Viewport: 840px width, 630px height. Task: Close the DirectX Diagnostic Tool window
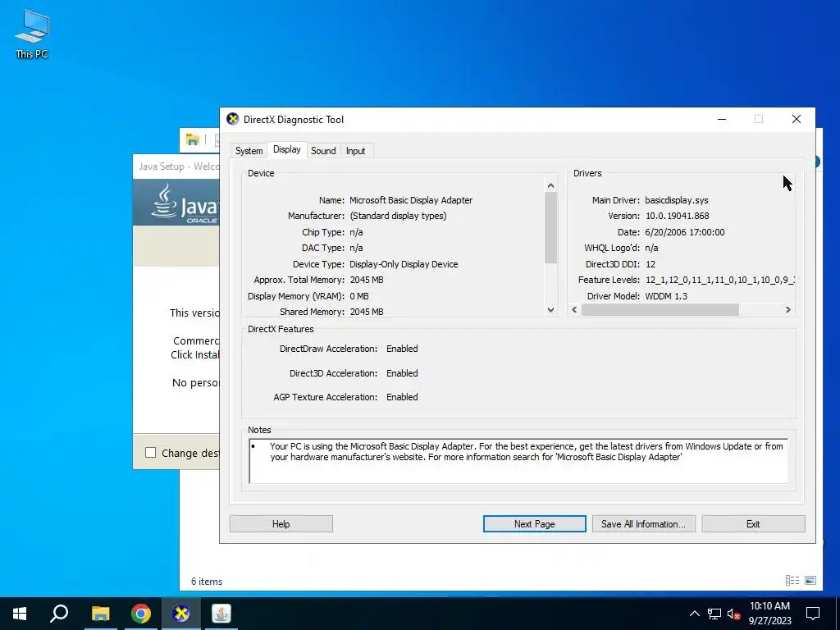click(797, 119)
